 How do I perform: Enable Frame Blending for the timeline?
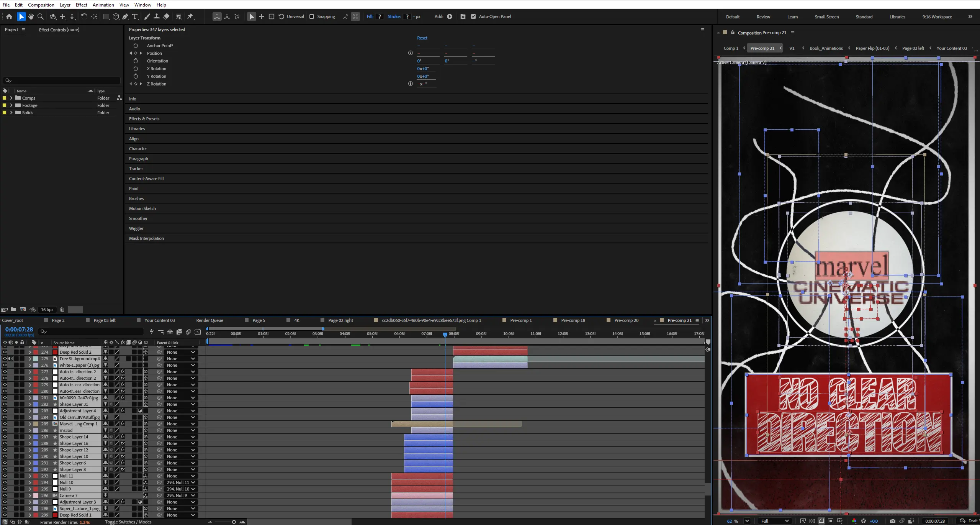[x=179, y=332]
